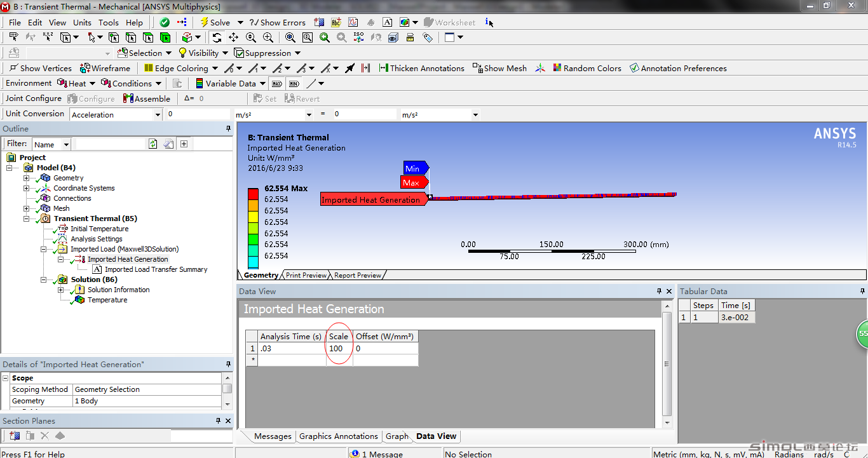Select Edge selection filter
868x458 pixels.
(x=131, y=37)
